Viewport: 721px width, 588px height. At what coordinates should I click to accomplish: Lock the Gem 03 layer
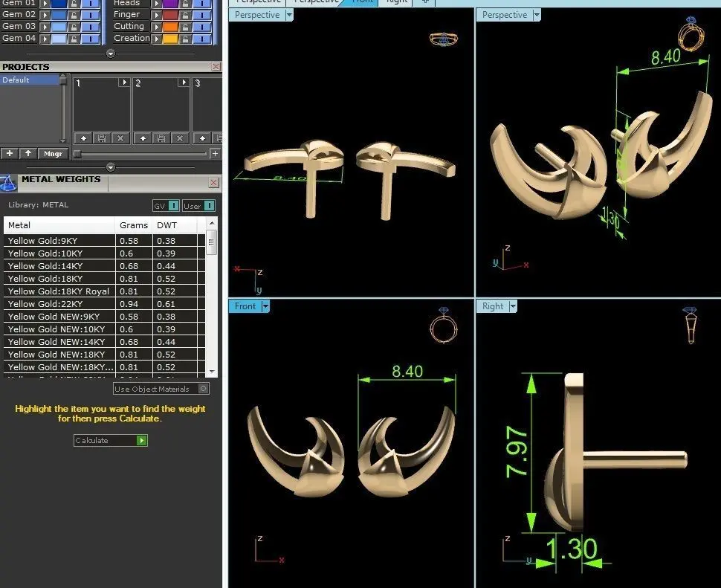coord(74,27)
